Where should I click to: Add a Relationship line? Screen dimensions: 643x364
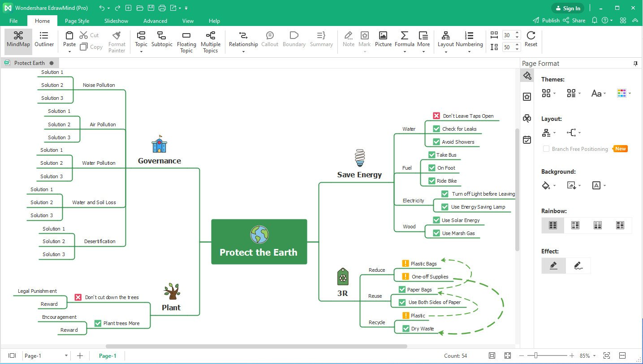(243, 39)
